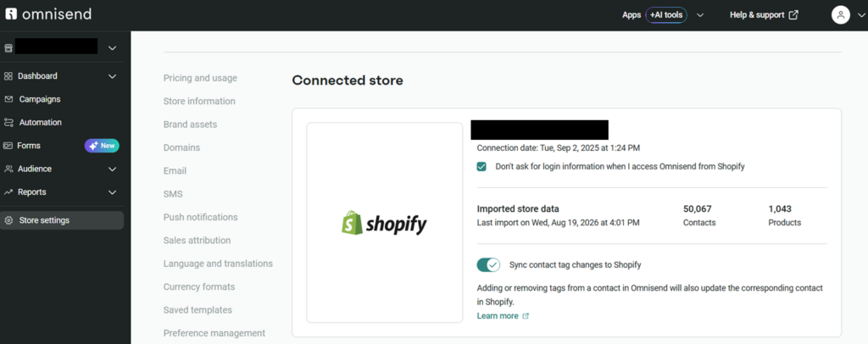Click the Campaigns envelope icon
Viewport: 868px width, 344px height.
point(8,99)
